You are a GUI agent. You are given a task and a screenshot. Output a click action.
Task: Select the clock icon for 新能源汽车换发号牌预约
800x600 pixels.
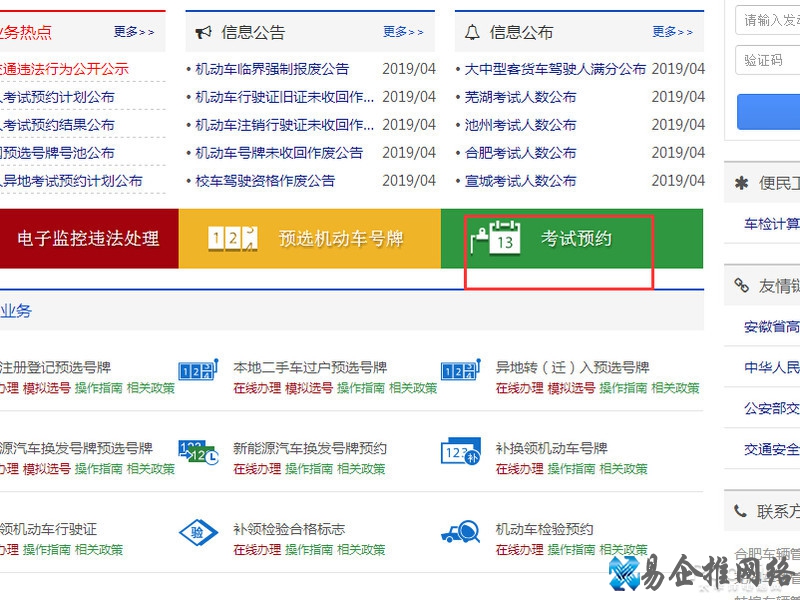click(x=197, y=452)
